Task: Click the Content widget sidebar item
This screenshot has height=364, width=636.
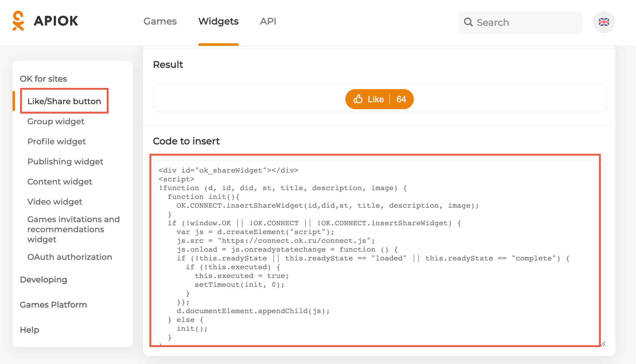Action: click(59, 182)
